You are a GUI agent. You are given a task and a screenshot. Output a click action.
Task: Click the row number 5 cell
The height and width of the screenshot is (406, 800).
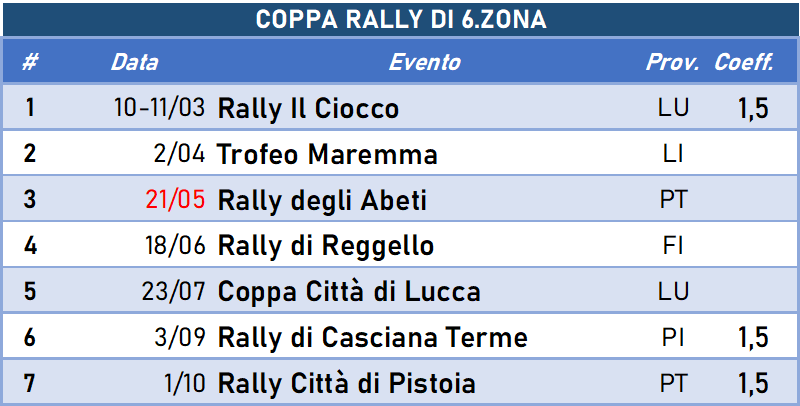pyautogui.click(x=30, y=291)
